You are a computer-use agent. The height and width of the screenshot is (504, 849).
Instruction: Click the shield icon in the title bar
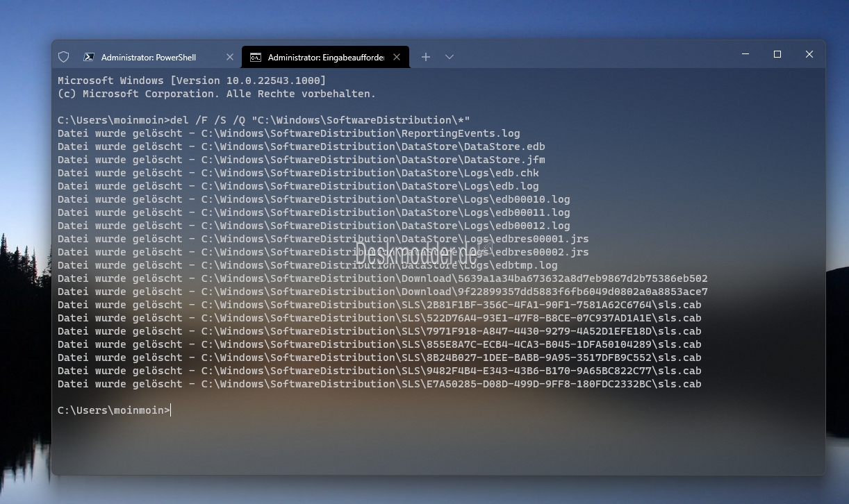pyautogui.click(x=63, y=57)
